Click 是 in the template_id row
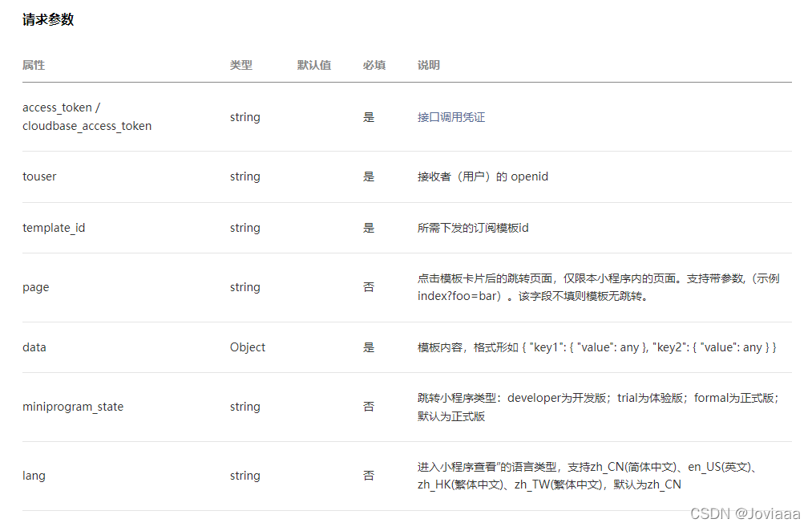 tap(369, 228)
